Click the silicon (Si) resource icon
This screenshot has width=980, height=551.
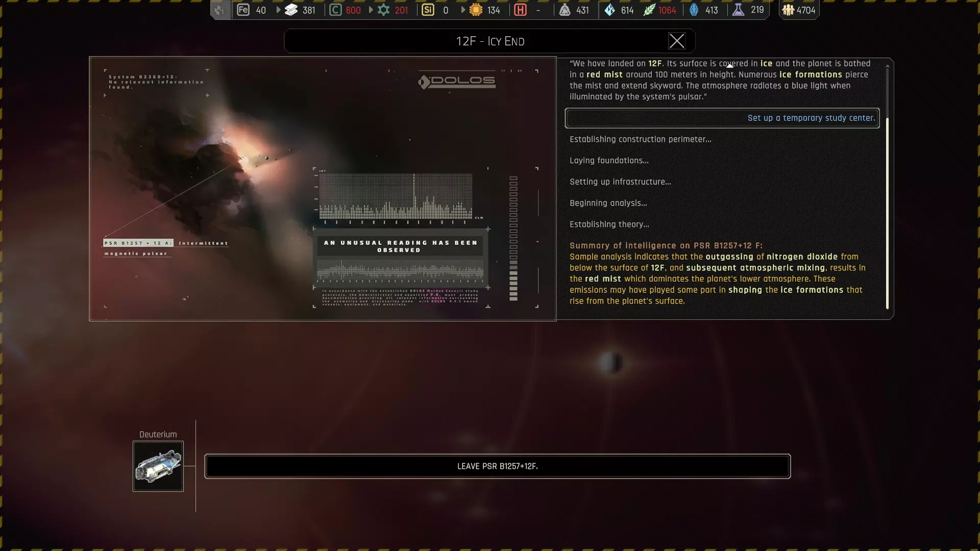(x=428, y=10)
